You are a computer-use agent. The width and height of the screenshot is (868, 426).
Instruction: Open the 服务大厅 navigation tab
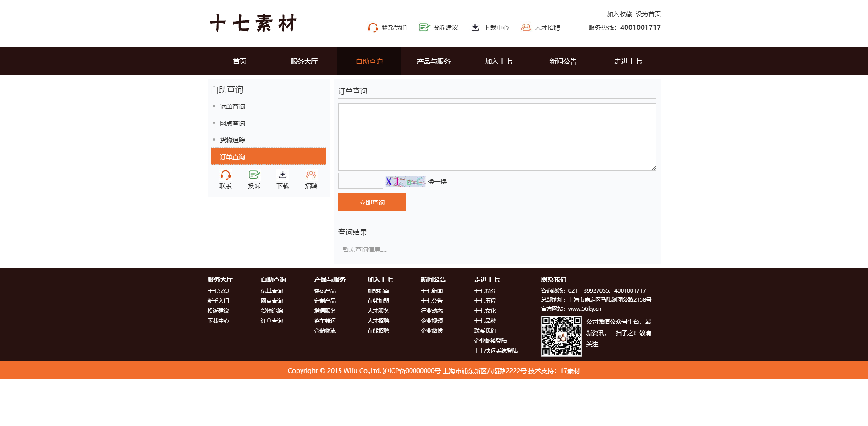(x=304, y=62)
